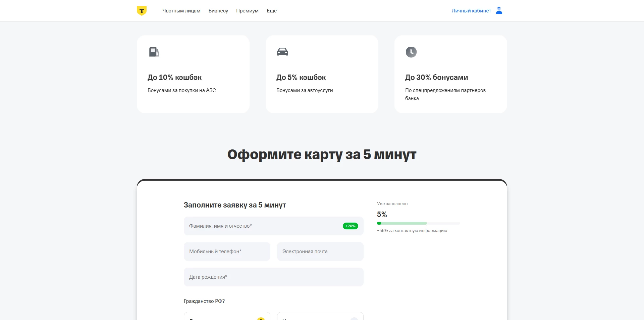Click the T bank logo

[x=142, y=10]
